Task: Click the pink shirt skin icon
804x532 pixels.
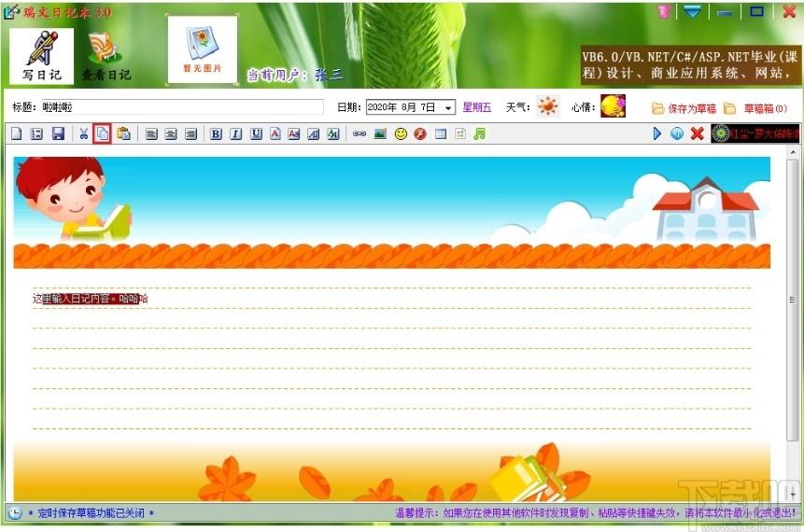Action: (x=664, y=11)
